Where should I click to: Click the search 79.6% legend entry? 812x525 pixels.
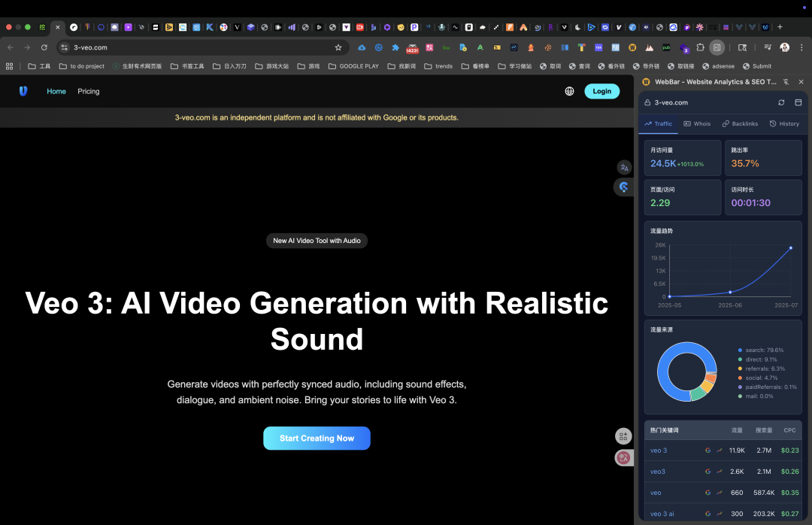[761, 351]
